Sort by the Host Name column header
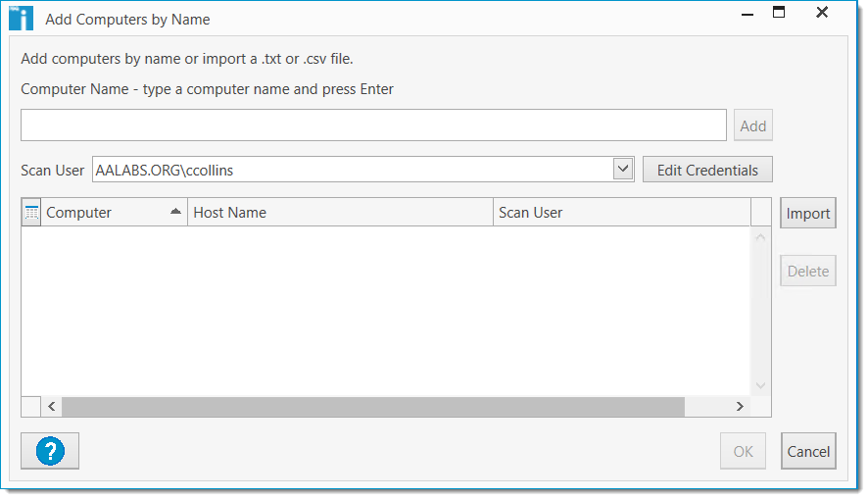 339,213
